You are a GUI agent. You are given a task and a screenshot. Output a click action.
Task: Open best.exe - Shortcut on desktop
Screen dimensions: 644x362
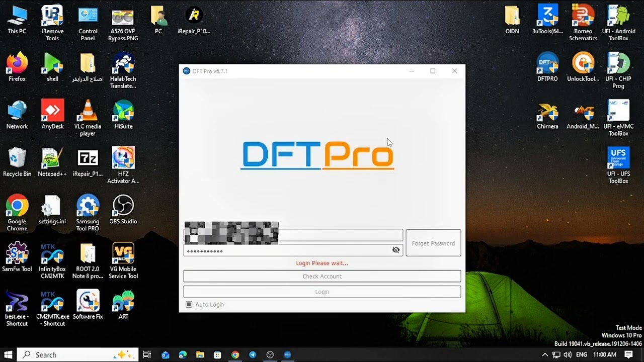coord(17,309)
